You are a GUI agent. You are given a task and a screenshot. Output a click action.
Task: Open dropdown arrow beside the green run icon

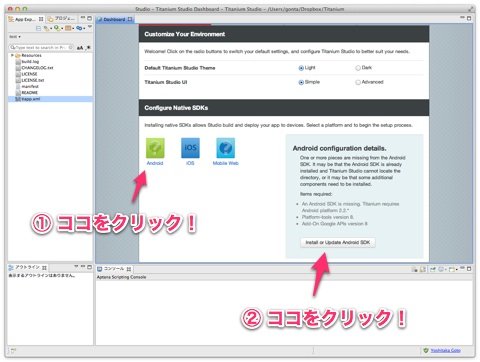(x=62, y=29)
